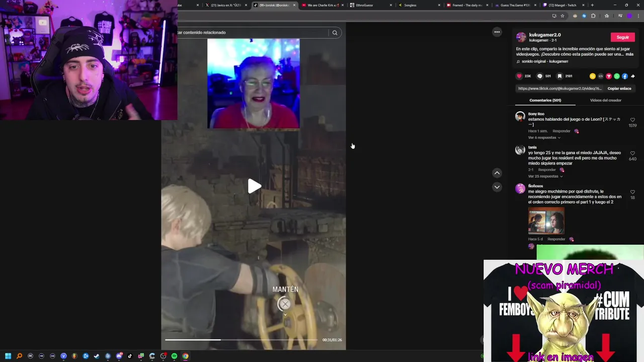Click Copiar enlace to copy link

pos(619,88)
